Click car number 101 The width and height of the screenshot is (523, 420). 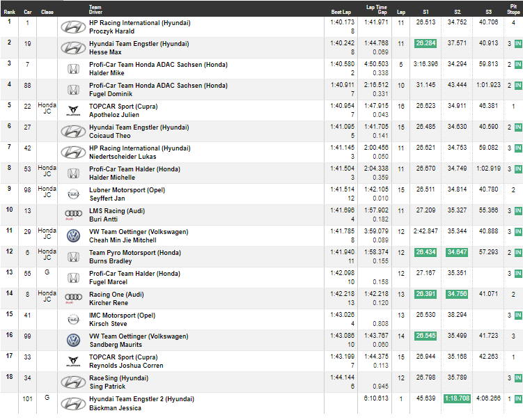[x=28, y=399]
